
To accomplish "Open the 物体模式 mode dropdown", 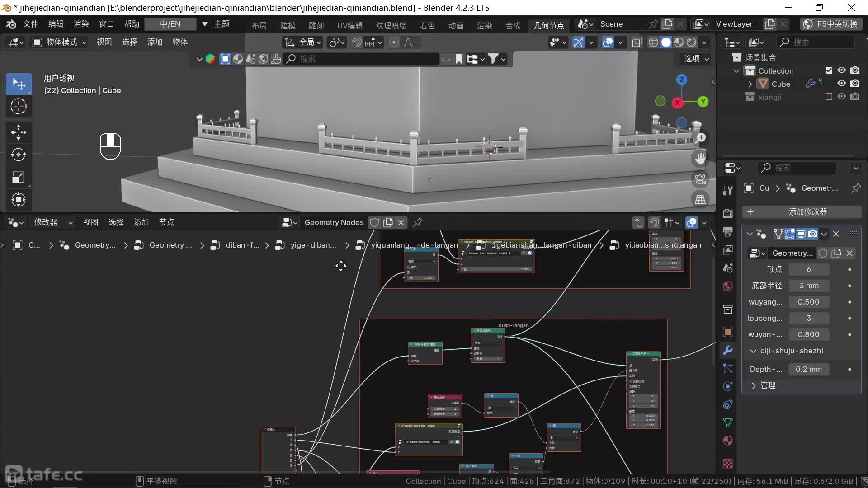I will (x=59, y=42).
